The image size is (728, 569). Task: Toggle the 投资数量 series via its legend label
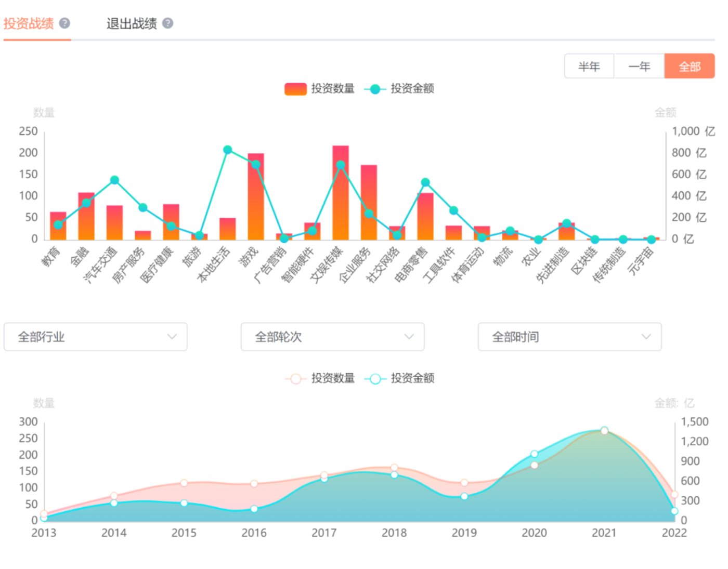pos(333,88)
